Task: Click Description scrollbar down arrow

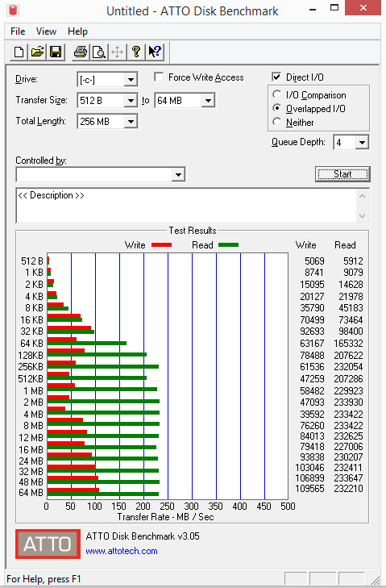Action: point(362,215)
